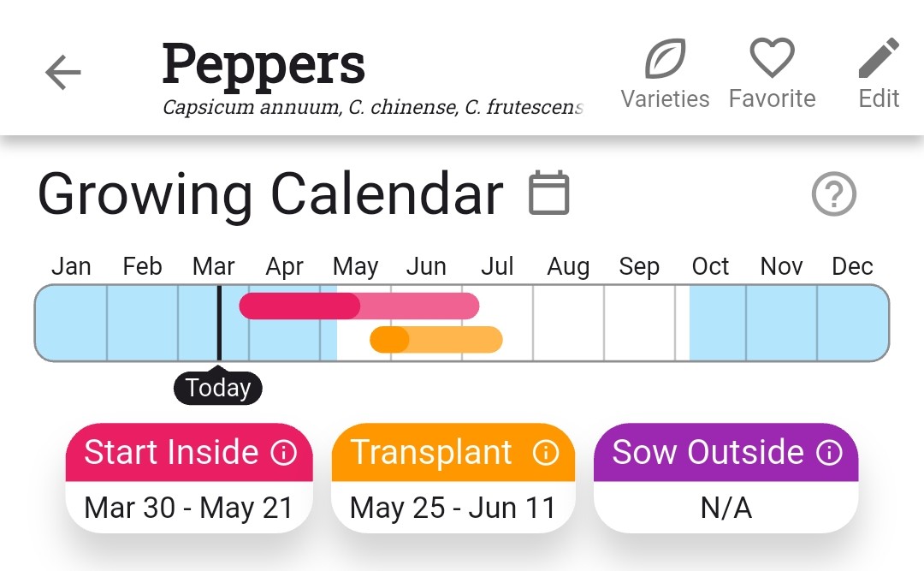Image resolution: width=924 pixels, height=571 pixels.
Task: Open the info icon on Start Inside
Action: [x=288, y=453]
